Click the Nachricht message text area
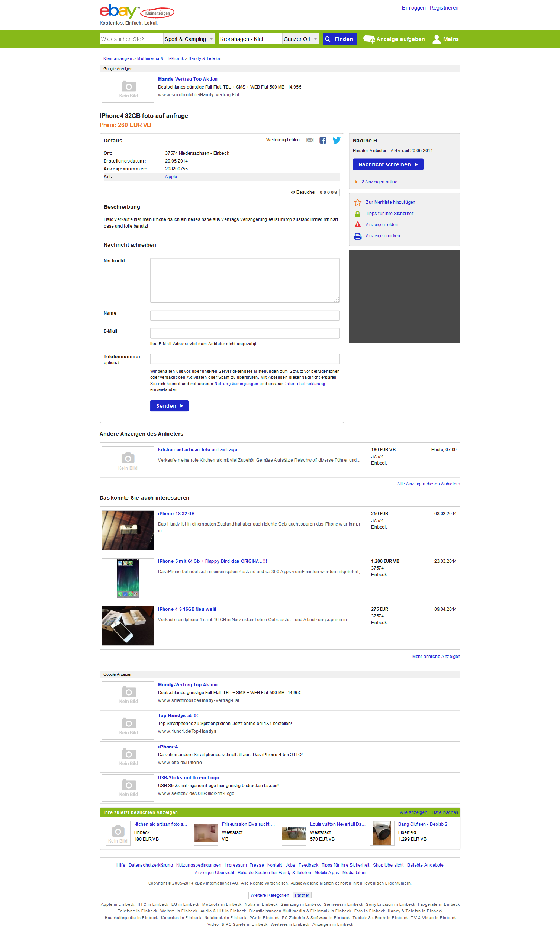Viewport: 560px width, 940px height. click(245, 280)
